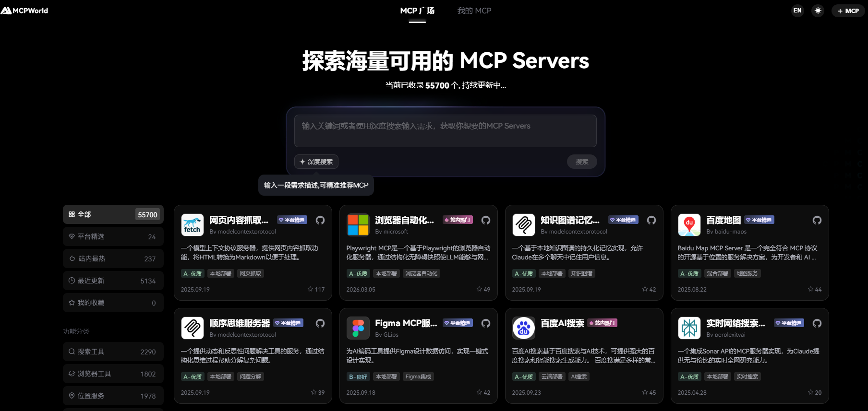Click the Figma集成 tag
The height and width of the screenshot is (411, 868).
click(x=418, y=376)
